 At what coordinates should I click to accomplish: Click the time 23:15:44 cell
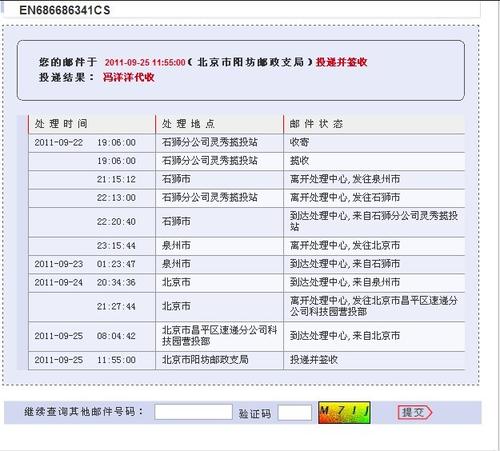pos(116,246)
